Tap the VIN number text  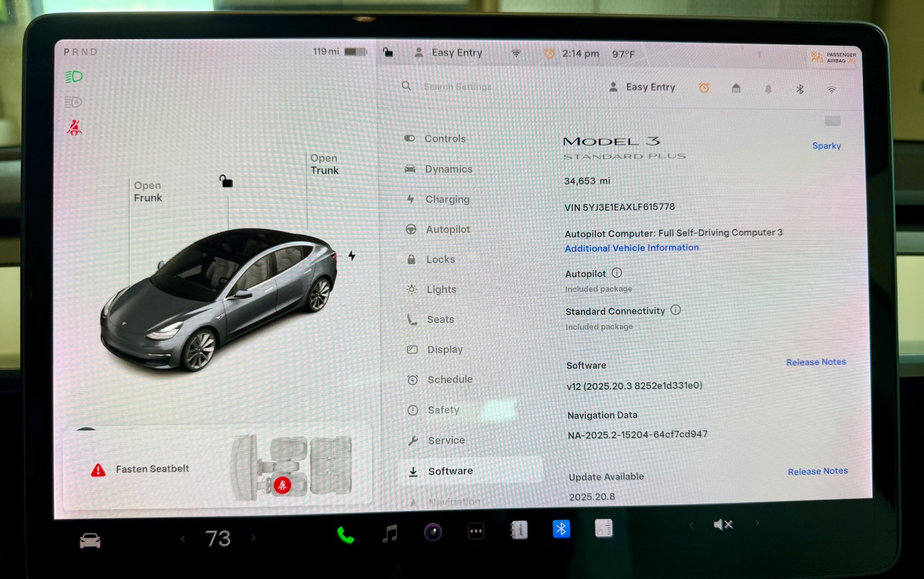(620, 207)
